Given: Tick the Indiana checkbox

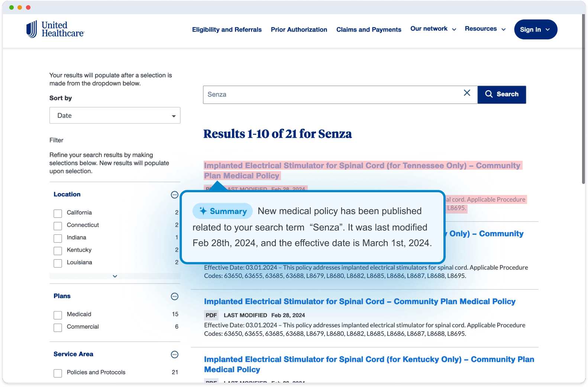Looking at the screenshot, I should [58, 238].
